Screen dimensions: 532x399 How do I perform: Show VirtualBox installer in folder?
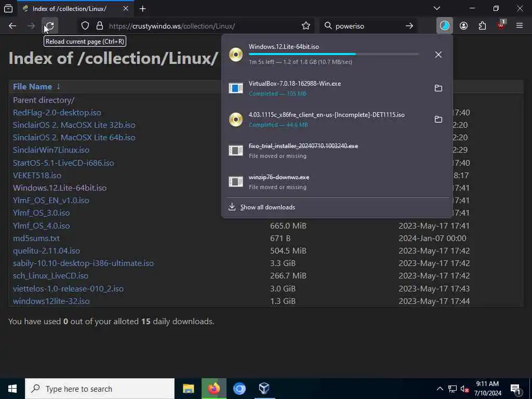pyautogui.click(x=438, y=88)
